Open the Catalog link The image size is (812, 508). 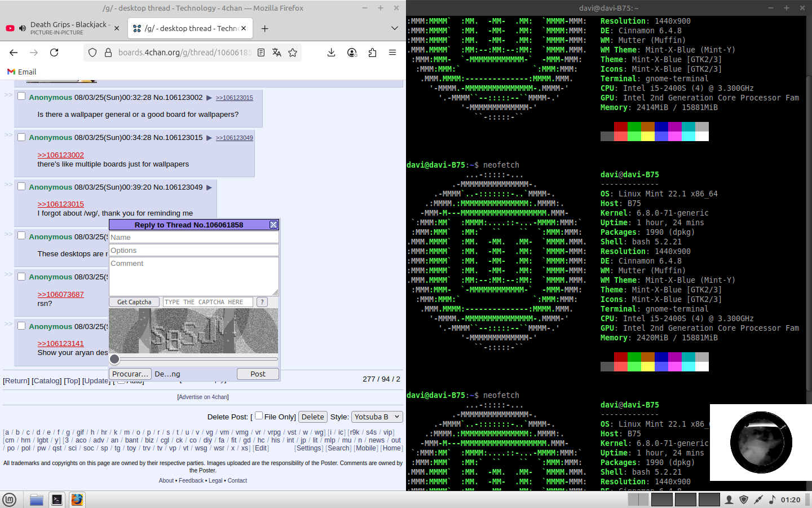coord(47,380)
